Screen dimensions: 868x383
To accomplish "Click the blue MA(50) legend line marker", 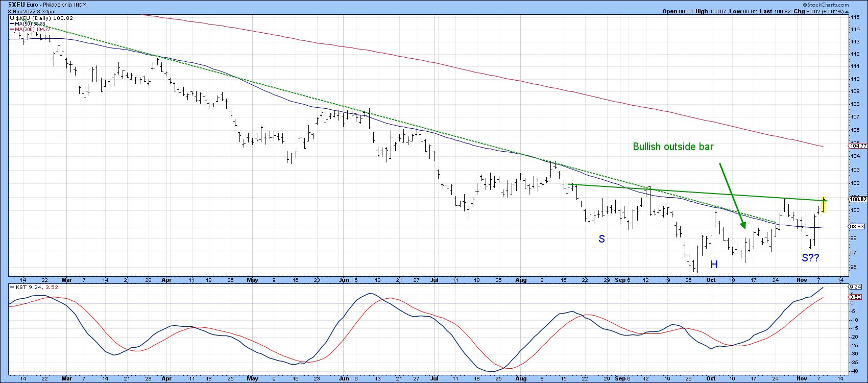I will (x=12, y=24).
